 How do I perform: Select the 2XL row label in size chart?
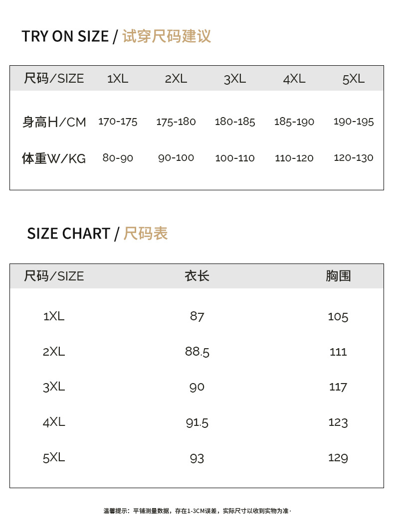pyautogui.click(x=54, y=352)
